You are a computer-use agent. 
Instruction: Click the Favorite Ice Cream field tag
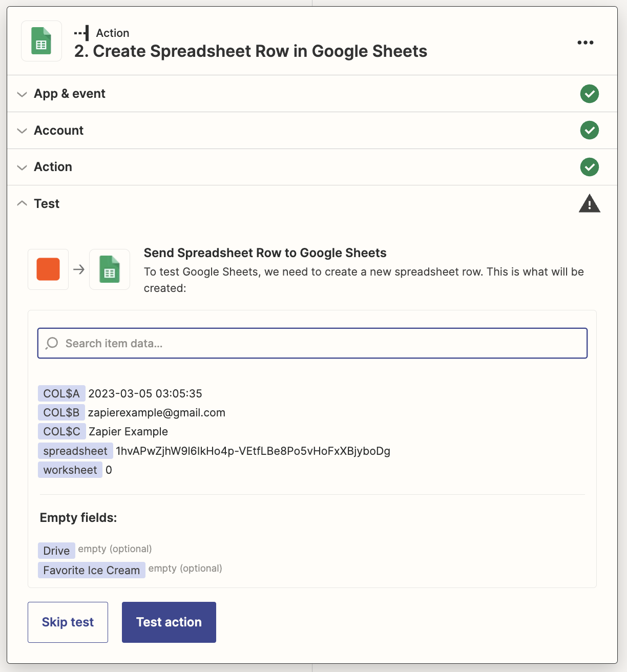[x=92, y=570]
